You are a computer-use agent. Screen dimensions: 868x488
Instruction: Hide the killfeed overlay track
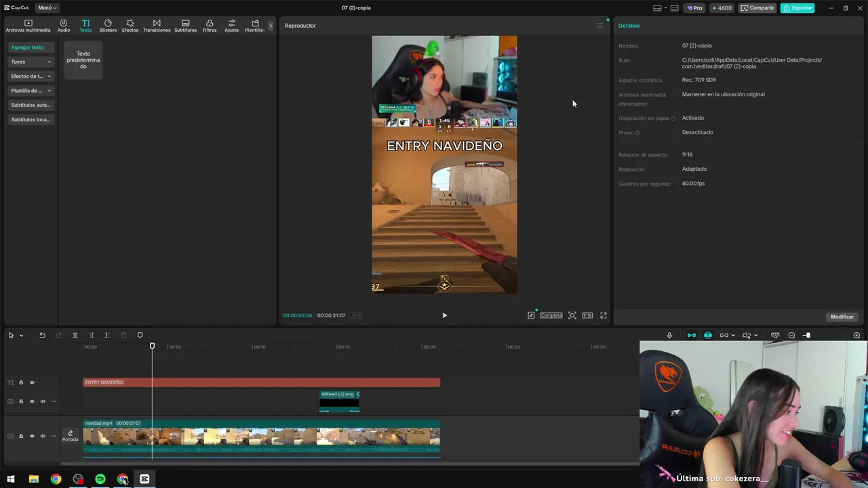tap(32, 401)
